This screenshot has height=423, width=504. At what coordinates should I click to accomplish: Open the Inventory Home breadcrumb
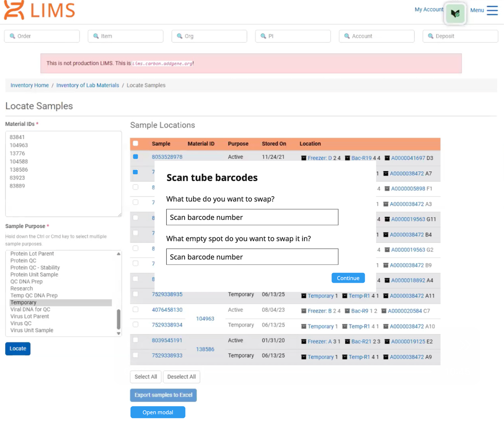(29, 85)
